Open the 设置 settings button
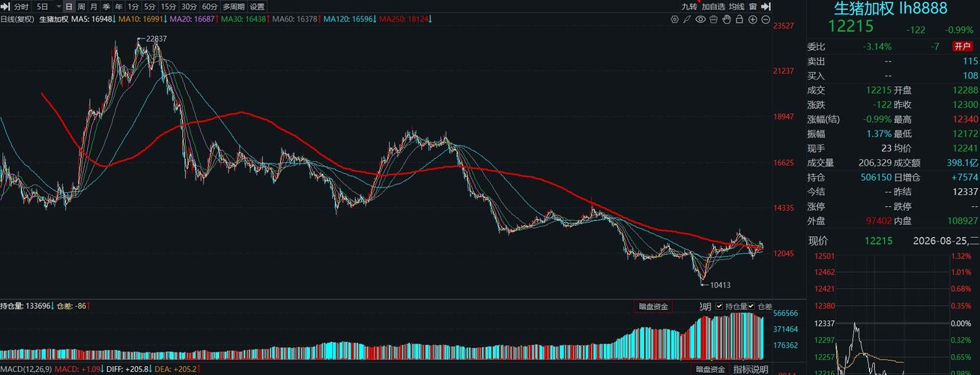This screenshot has width=980, height=375. (x=257, y=6)
